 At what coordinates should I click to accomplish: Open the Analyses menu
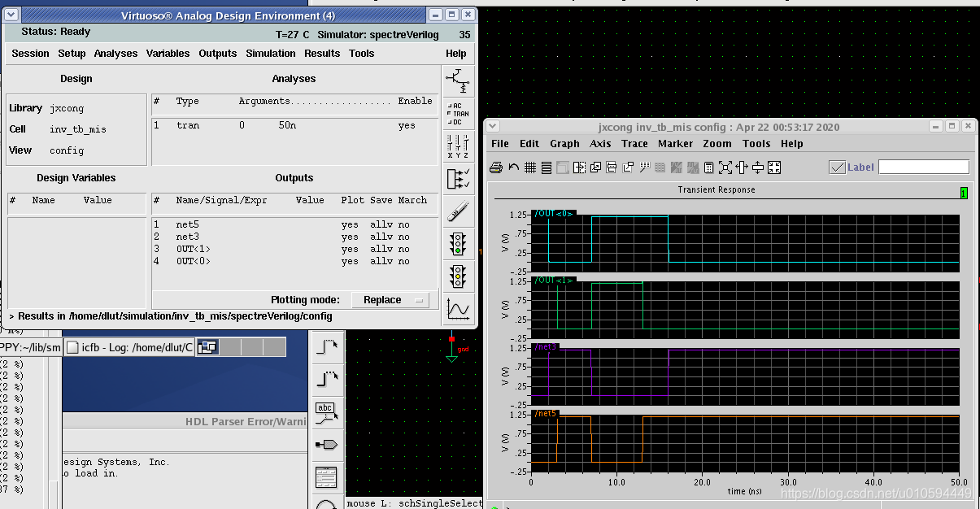point(115,54)
